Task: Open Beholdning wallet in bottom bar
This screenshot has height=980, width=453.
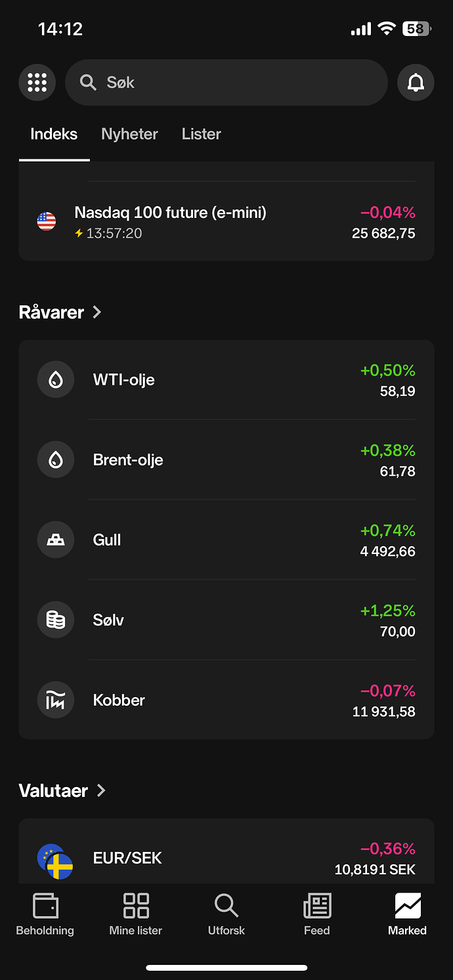Action: (x=45, y=914)
